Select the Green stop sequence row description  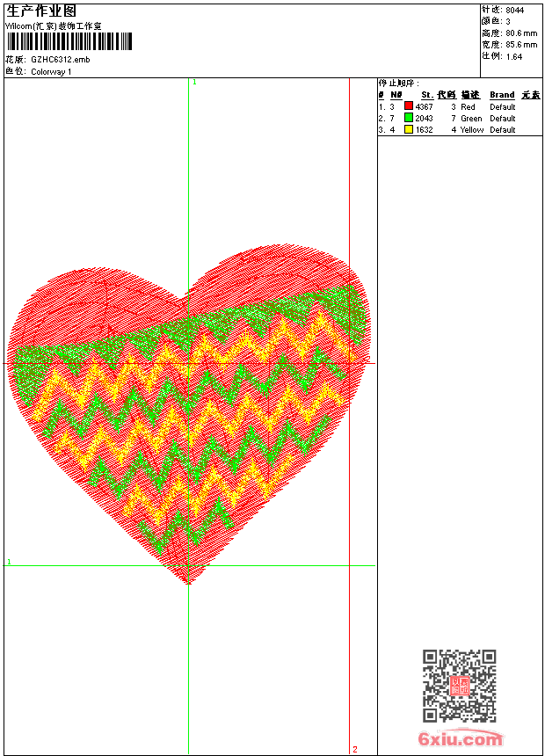click(471, 119)
